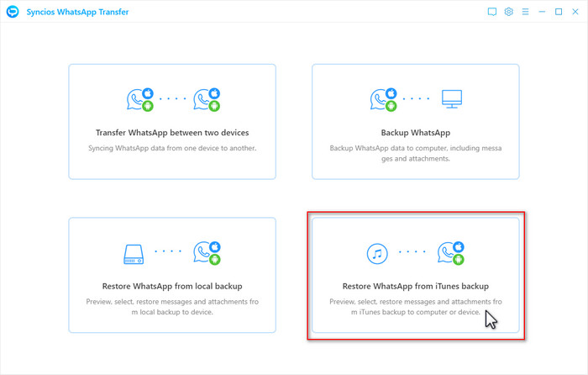Open Backup WhatsApp title
The image size is (588, 375).
coord(416,133)
